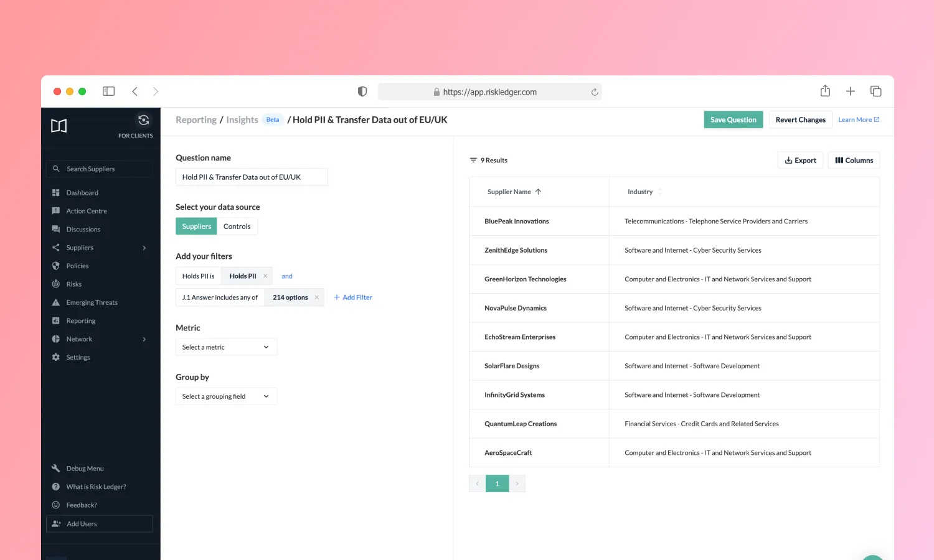Open the Select a metric dropdown
Screen dimensions: 934x560
[226, 347]
